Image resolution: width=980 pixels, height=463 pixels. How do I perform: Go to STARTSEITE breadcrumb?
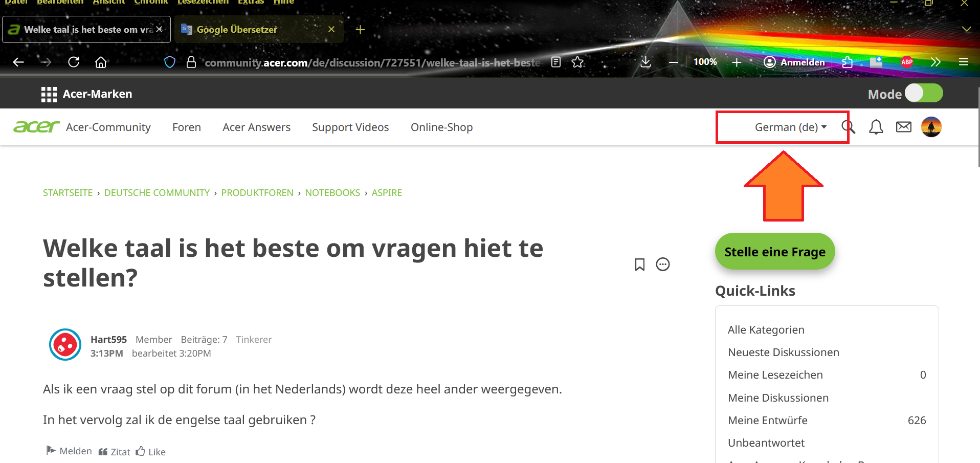(68, 193)
